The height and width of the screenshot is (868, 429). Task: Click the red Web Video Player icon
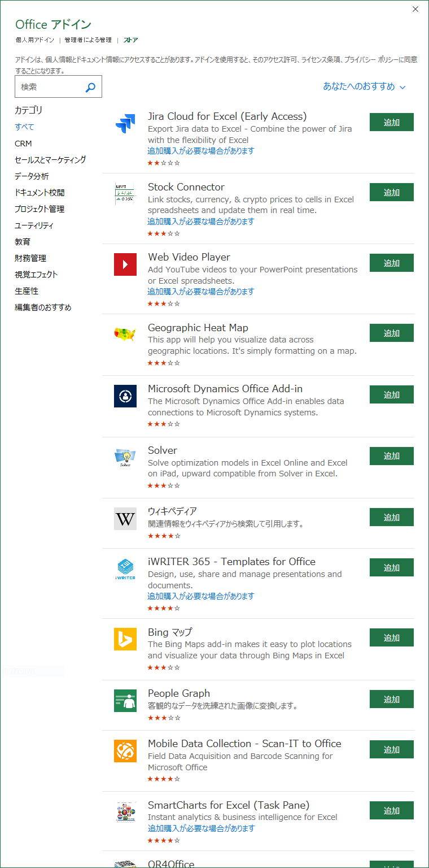click(x=125, y=264)
